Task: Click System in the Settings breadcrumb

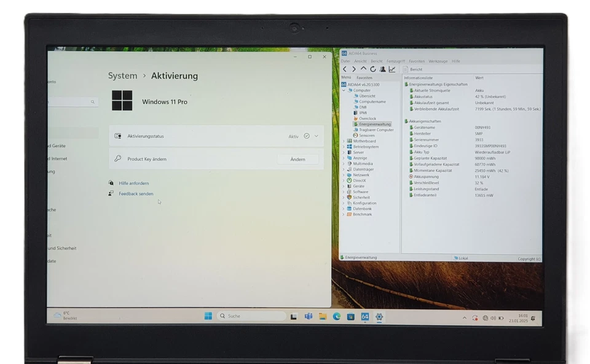Action: [x=123, y=76]
